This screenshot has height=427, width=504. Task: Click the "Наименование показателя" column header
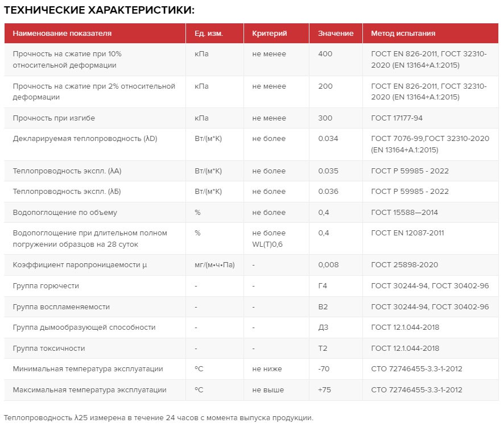pos(62,34)
